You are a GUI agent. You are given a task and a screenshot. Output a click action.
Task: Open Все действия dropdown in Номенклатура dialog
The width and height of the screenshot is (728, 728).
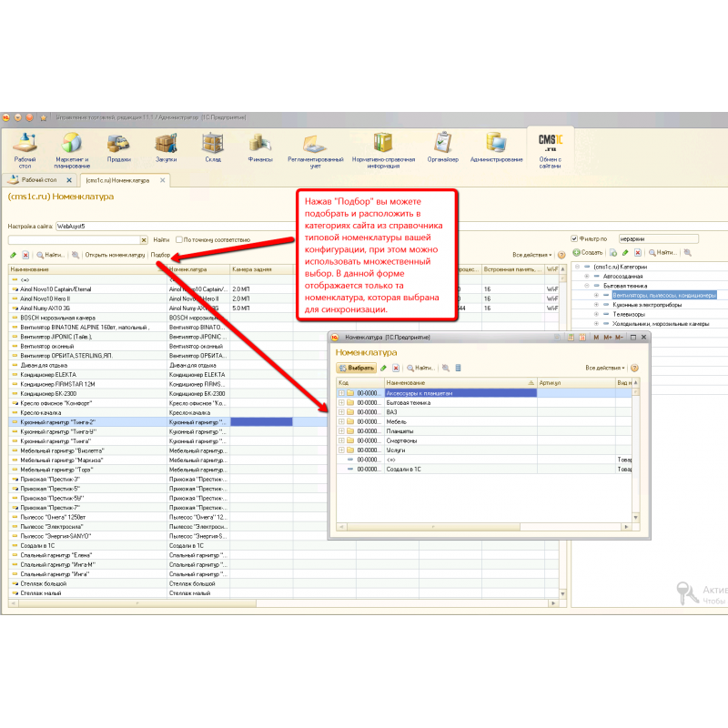605,369
